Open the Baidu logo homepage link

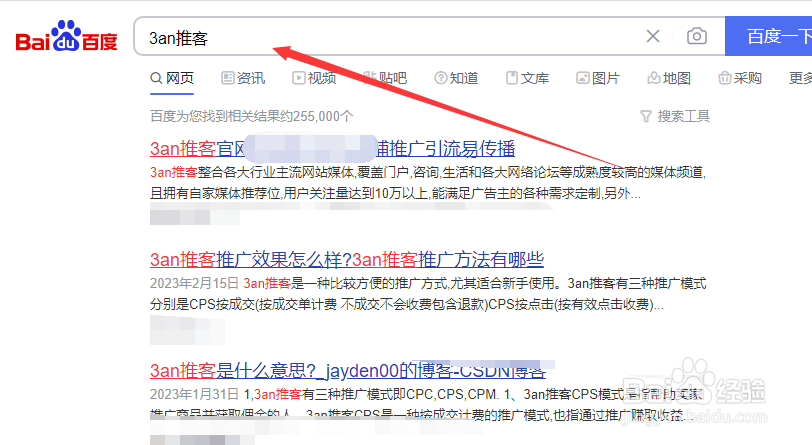[x=66, y=36]
